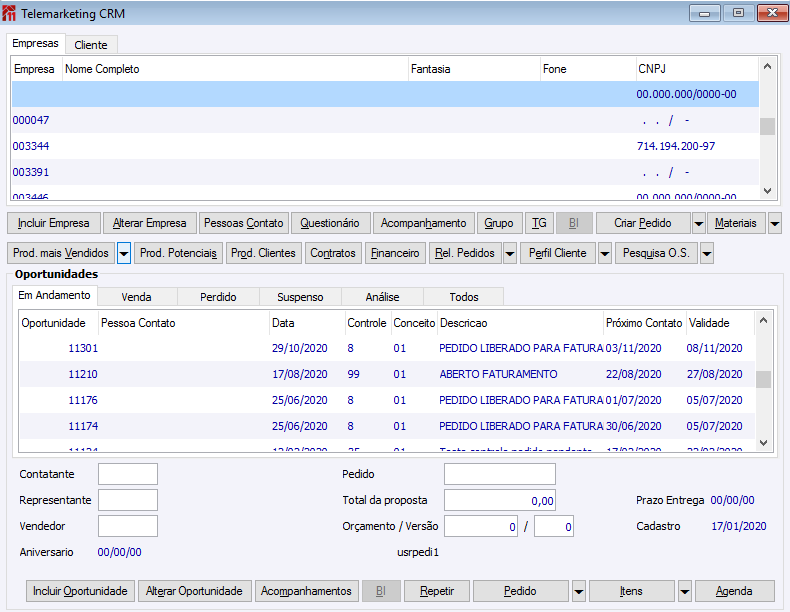Open the Financeiro button
790x612 pixels.
coord(394,253)
